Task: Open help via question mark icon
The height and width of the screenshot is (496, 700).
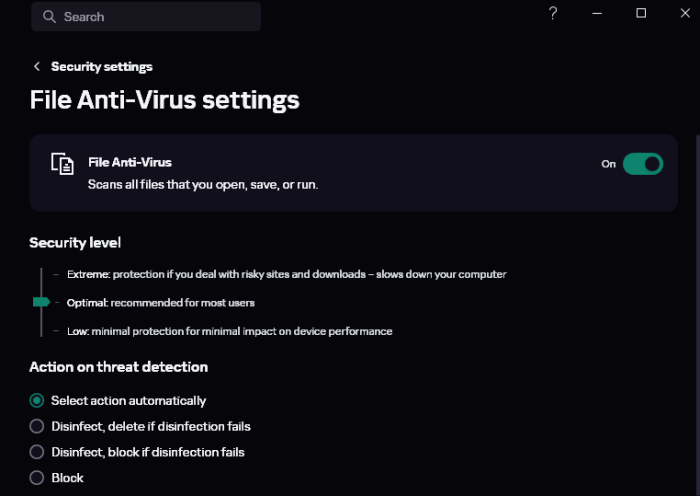Action: click(553, 13)
